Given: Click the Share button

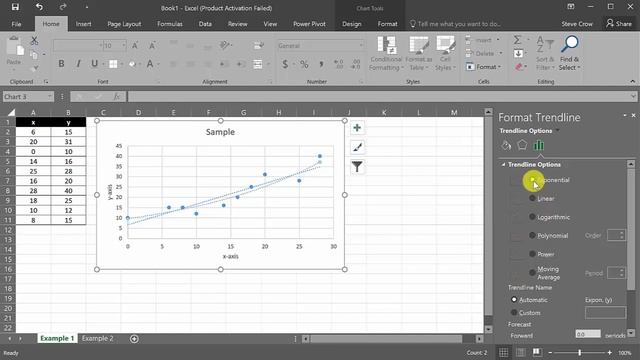Looking at the screenshot, I should [619, 24].
